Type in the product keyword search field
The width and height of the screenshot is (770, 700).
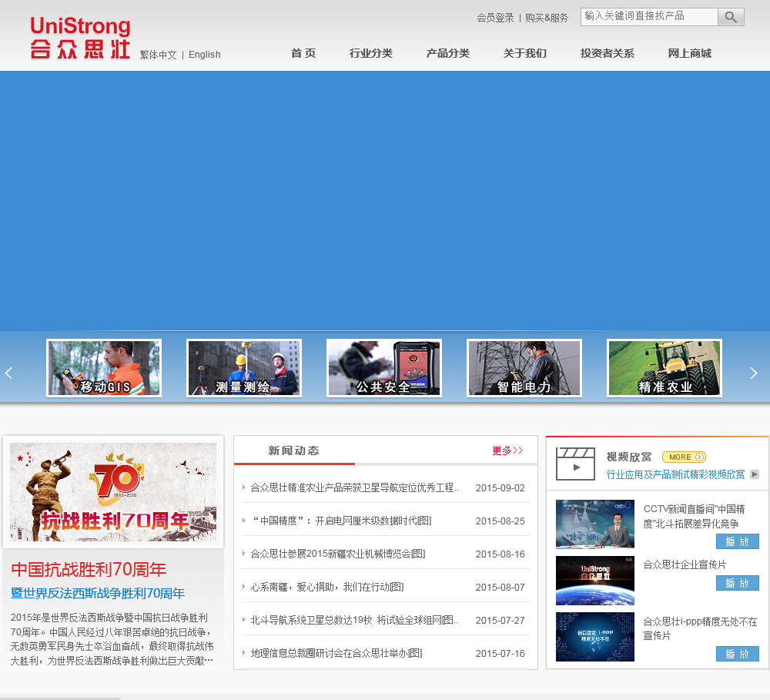tap(649, 16)
